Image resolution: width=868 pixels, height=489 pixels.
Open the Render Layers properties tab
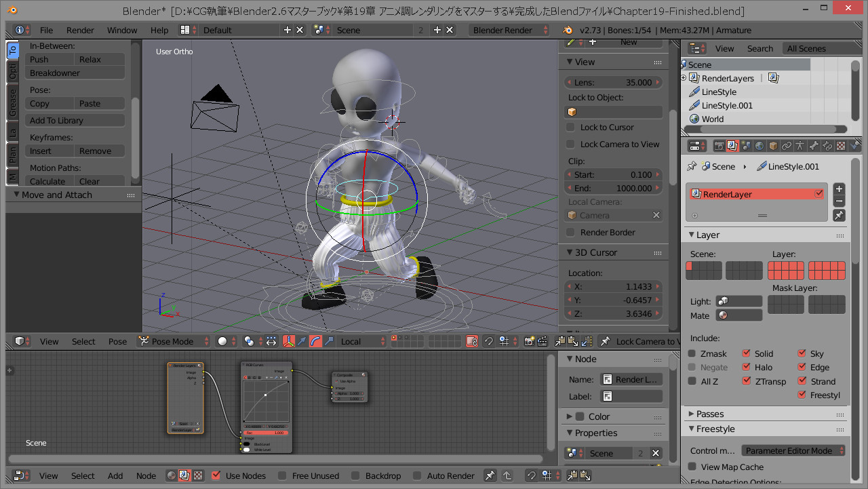click(x=732, y=146)
